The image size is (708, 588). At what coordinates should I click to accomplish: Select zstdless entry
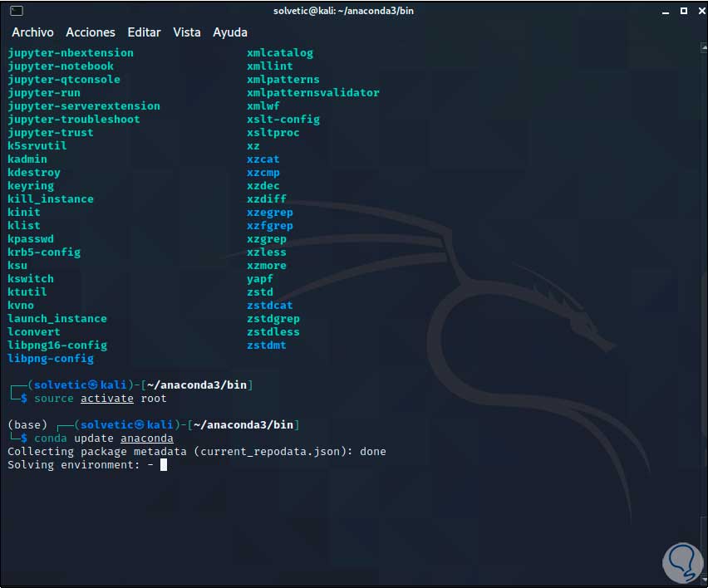point(273,332)
